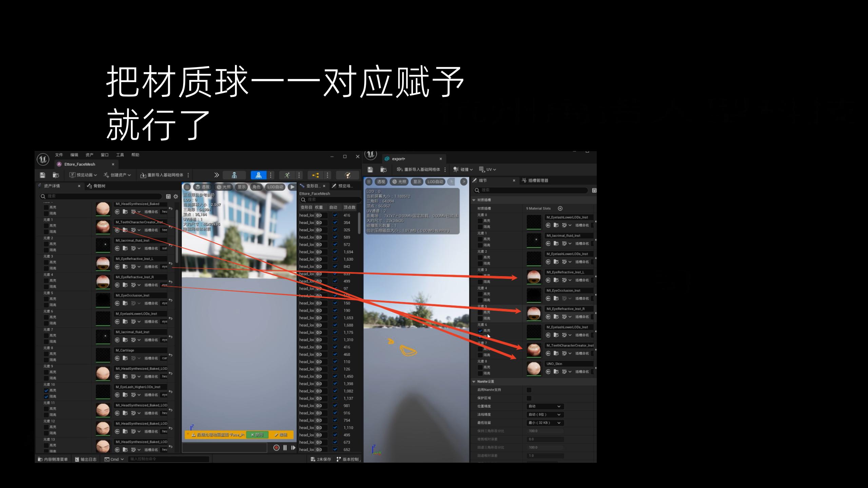Click browse-to-asset icon in export window toolbar
The width and height of the screenshot is (868, 488).
tap(383, 169)
